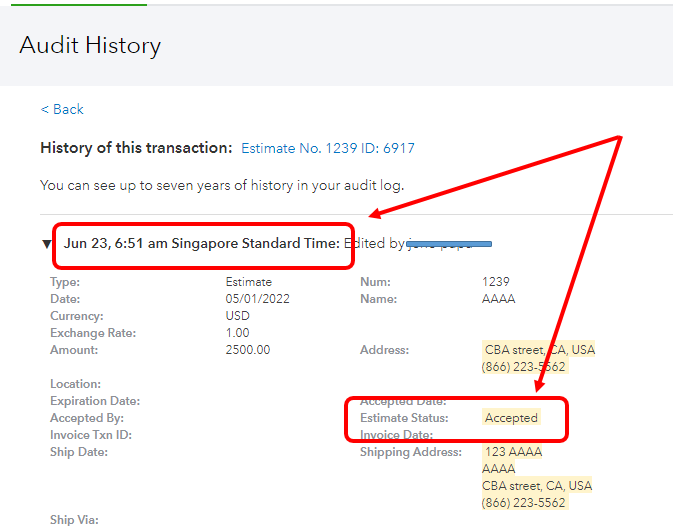The image size is (673, 526).
Task: Click the highlighted CBA street billing address
Action: (x=539, y=350)
